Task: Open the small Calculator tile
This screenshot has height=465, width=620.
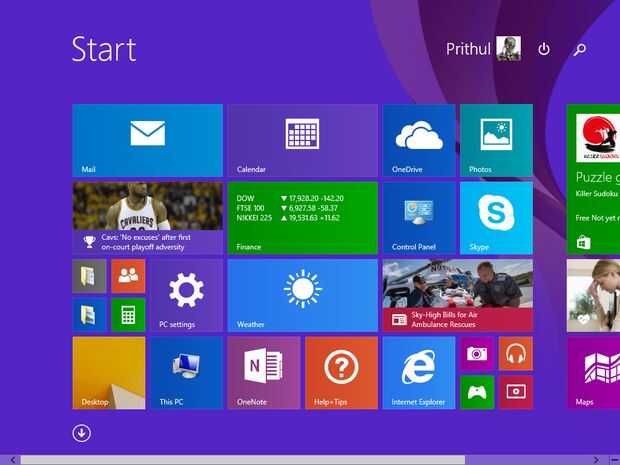Action: point(128,315)
